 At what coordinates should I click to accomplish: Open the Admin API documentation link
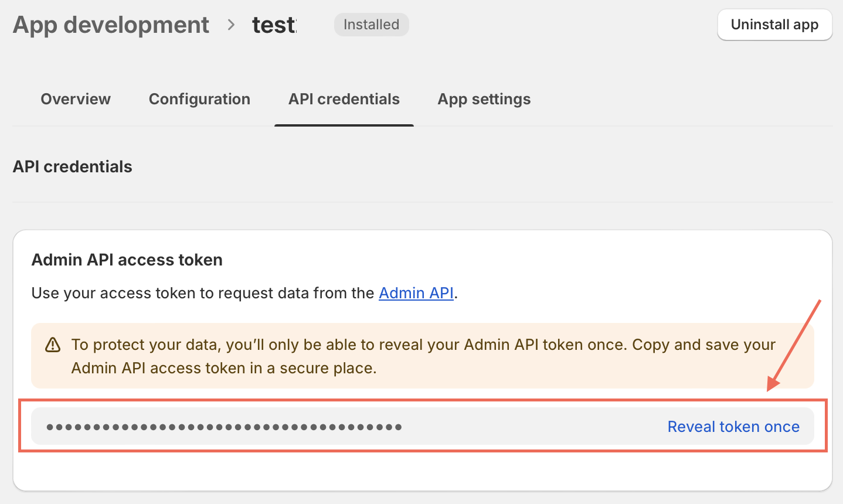point(416,292)
